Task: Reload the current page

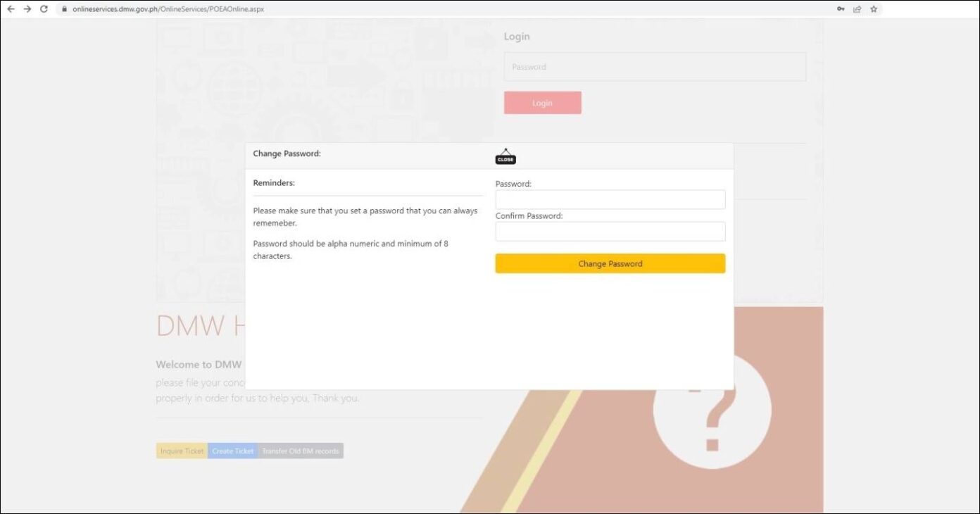Action: (44, 9)
